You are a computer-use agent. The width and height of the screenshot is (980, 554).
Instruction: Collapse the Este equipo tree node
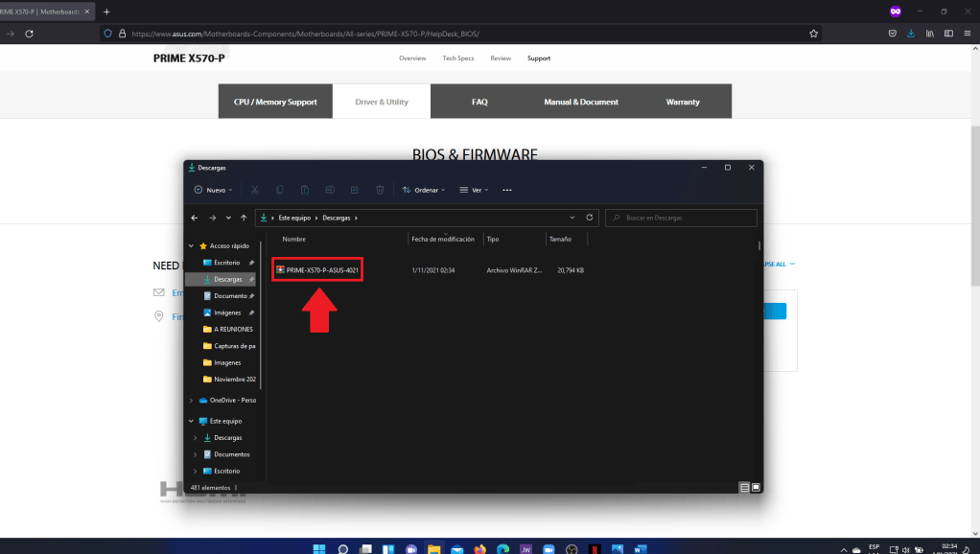pyautogui.click(x=191, y=421)
